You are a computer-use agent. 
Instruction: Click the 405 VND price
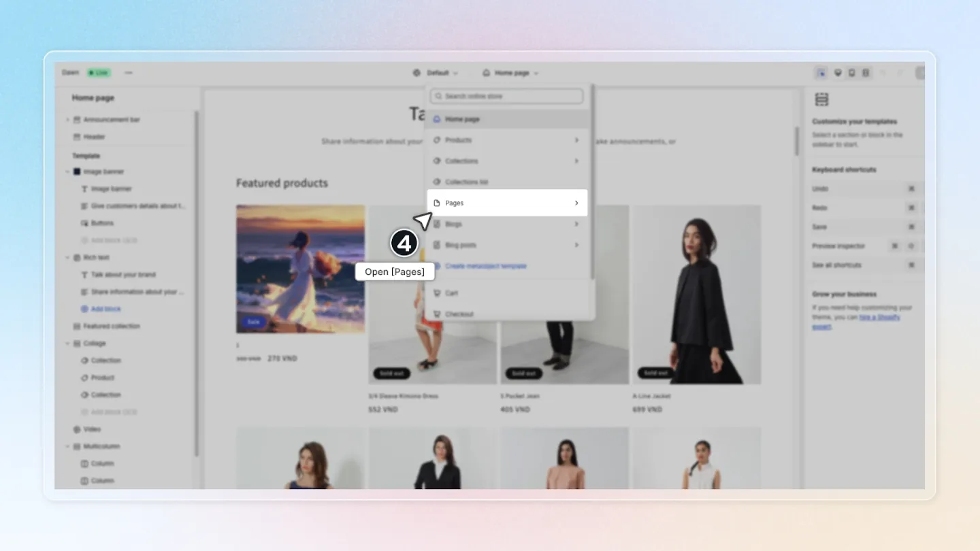tap(514, 410)
